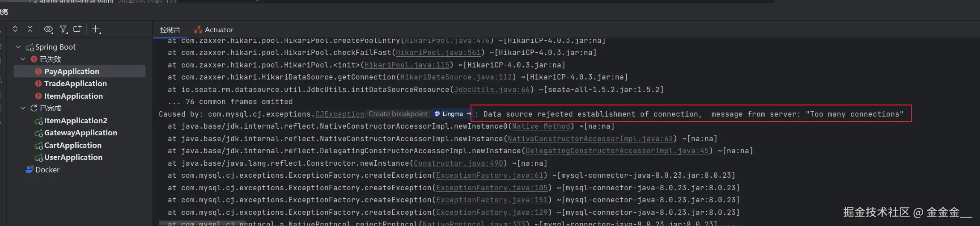
Task: Switch to the 控制台 console tab
Action: pyautogui.click(x=170, y=29)
